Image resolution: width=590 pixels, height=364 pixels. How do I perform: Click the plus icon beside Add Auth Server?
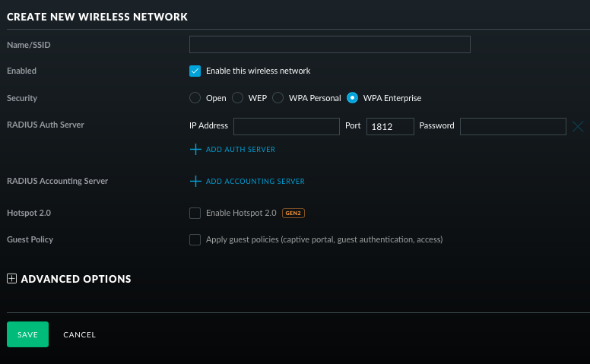(x=195, y=149)
